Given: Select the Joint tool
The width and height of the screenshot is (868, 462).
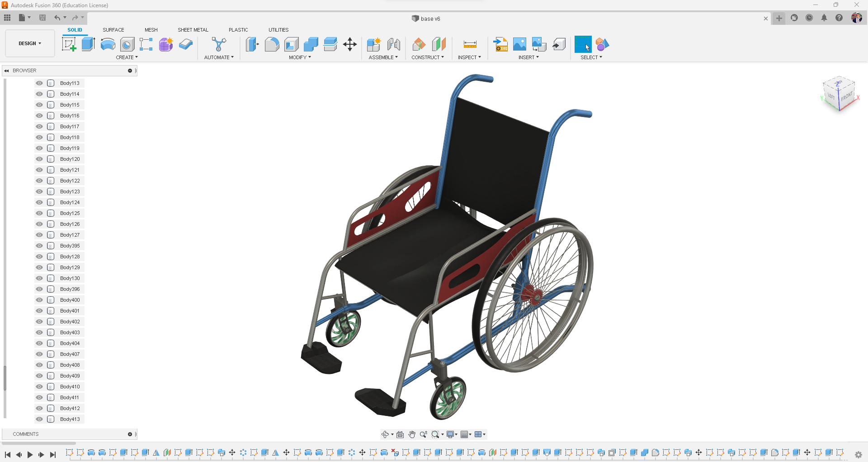Looking at the screenshot, I should [393, 44].
